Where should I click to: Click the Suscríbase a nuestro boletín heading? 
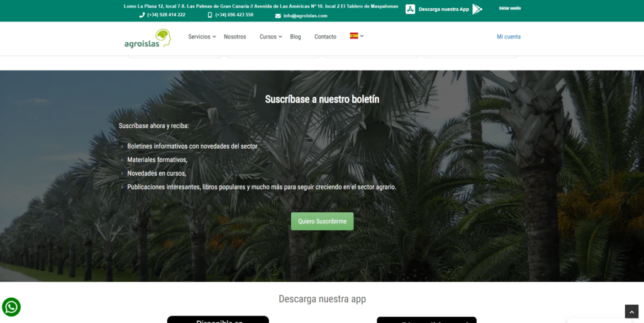(322, 99)
